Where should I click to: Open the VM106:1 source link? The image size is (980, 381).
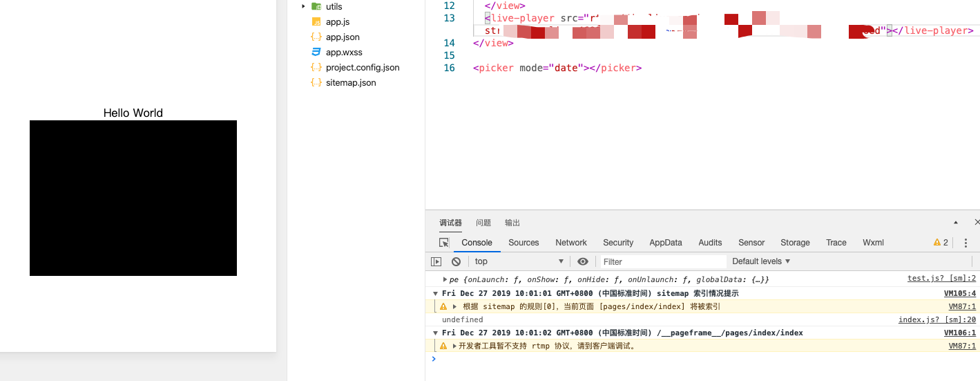pyautogui.click(x=960, y=333)
